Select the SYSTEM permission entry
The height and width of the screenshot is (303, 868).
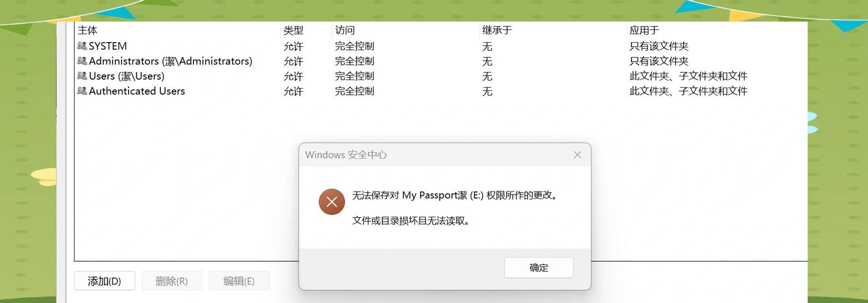pyautogui.click(x=441, y=46)
